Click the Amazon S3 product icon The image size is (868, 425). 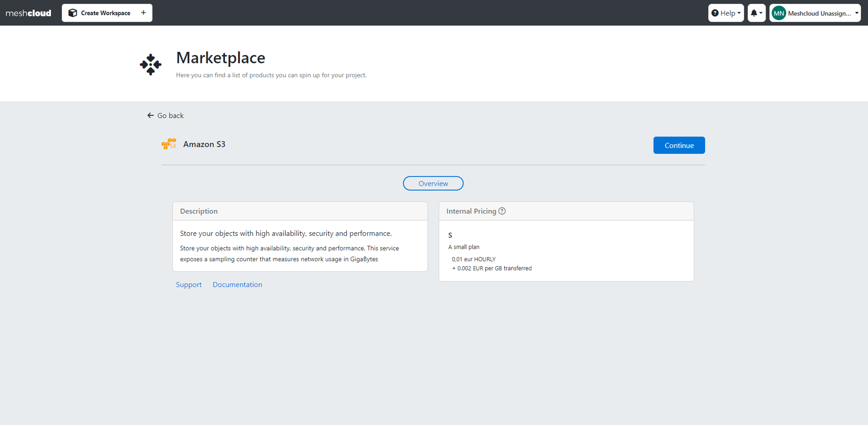(169, 144)
